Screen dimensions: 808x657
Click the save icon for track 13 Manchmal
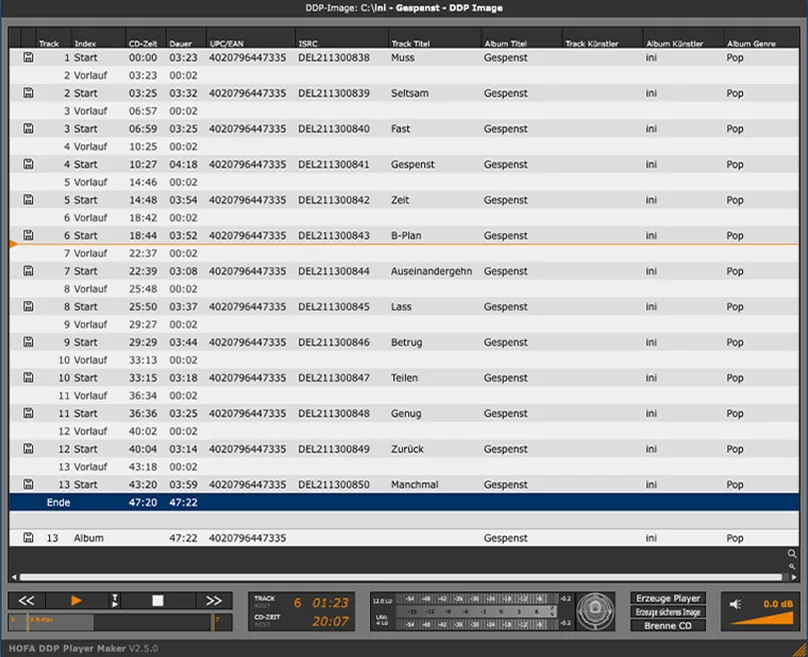click(x=28, y=484)
